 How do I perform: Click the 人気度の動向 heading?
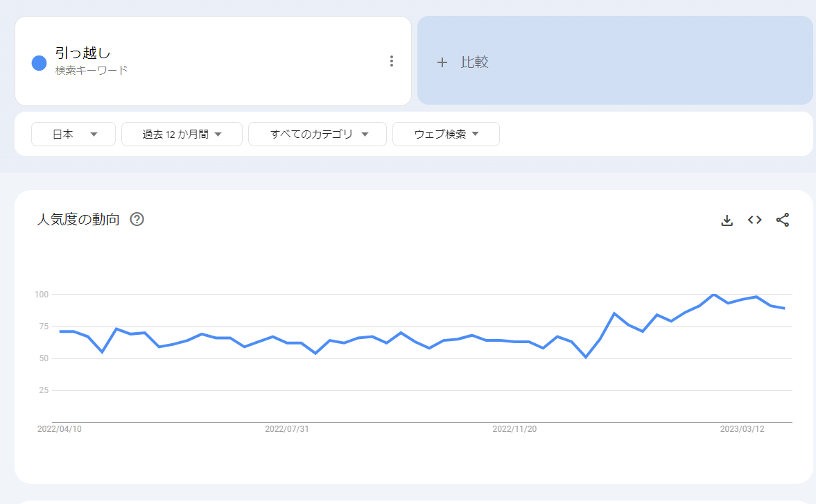(78, 220)
